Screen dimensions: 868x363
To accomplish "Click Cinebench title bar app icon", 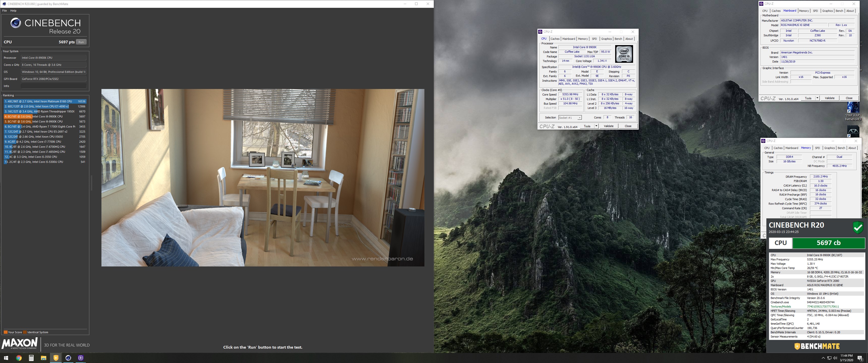I will tap(4, 4).
